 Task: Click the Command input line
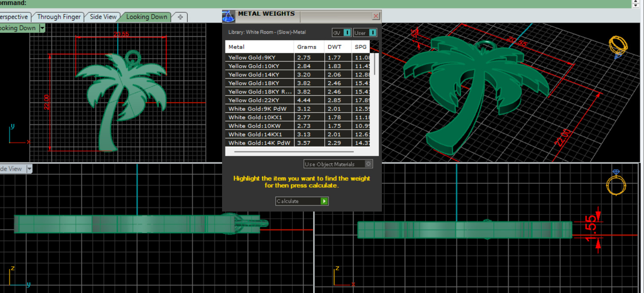(315, 3)
